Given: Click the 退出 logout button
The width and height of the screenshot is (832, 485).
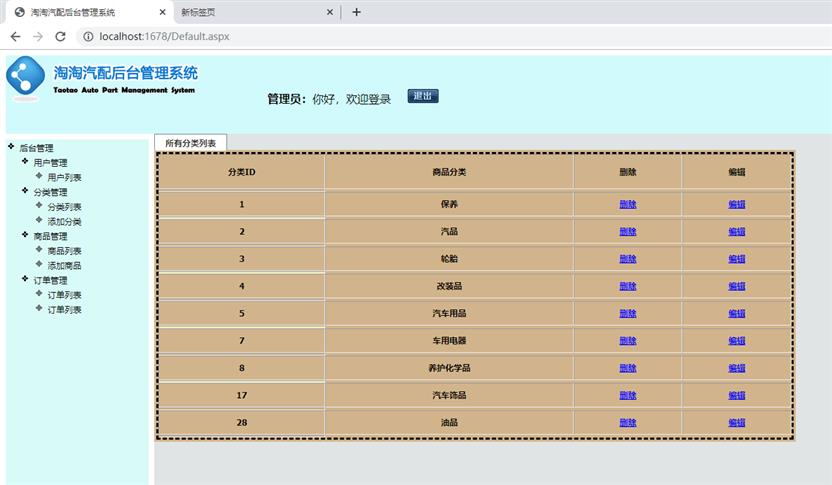Looking at the screenshot, I should (x=423, y=96).
